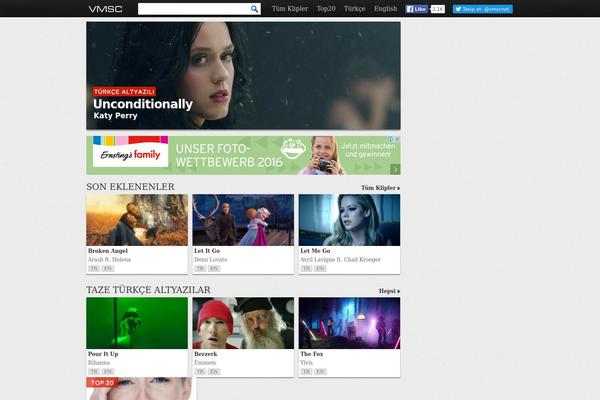Select EN subtitle tag for Let It Go
Viewport: 600px width, 400px height.
point(214,268)
